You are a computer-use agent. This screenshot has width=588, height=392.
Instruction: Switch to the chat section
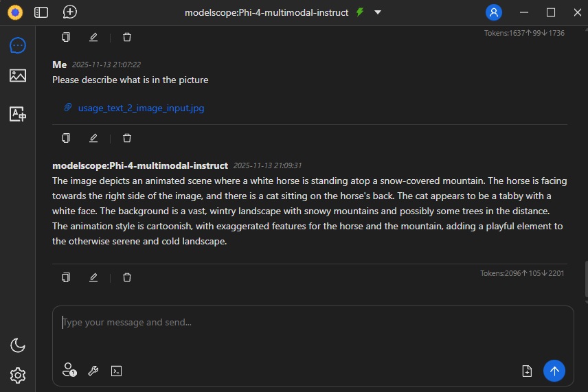coord(18,45)
